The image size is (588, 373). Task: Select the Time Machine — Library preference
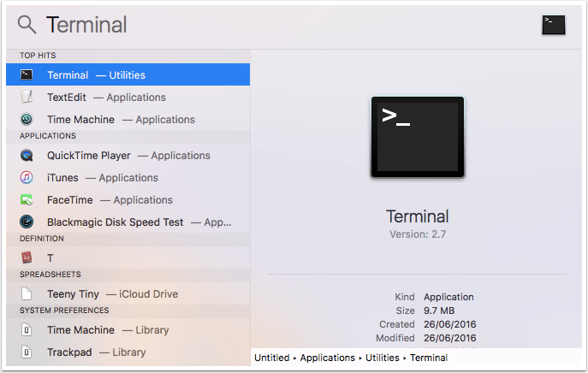(x=128, y=329)
